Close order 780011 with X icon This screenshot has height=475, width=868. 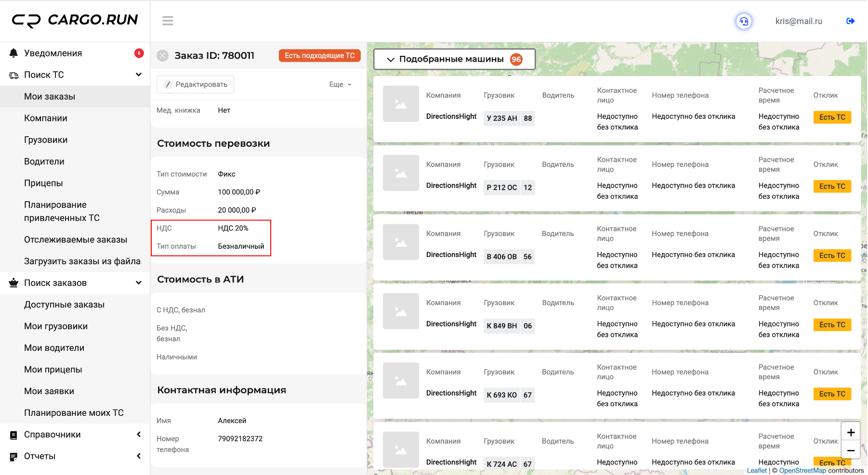click(x=163, y=56)
